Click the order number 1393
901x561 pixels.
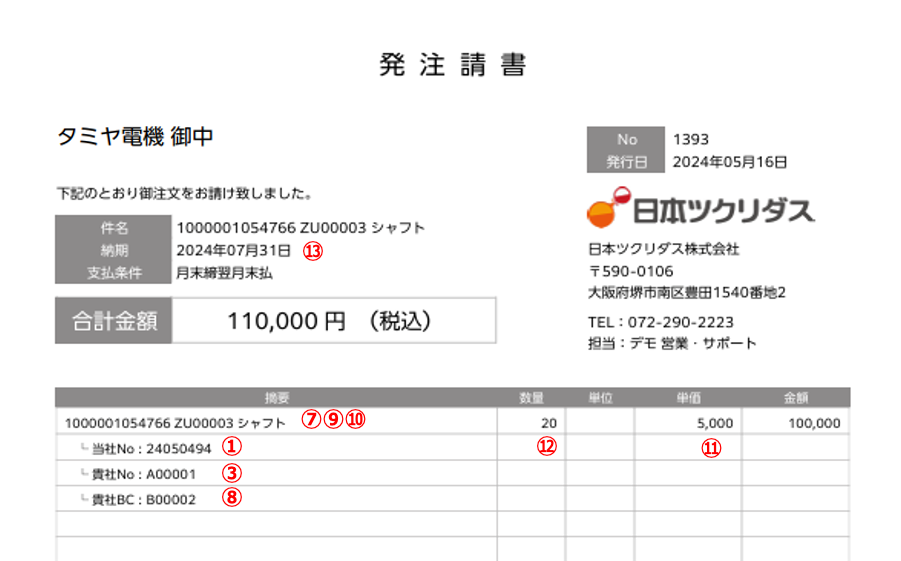coord(691,139)
